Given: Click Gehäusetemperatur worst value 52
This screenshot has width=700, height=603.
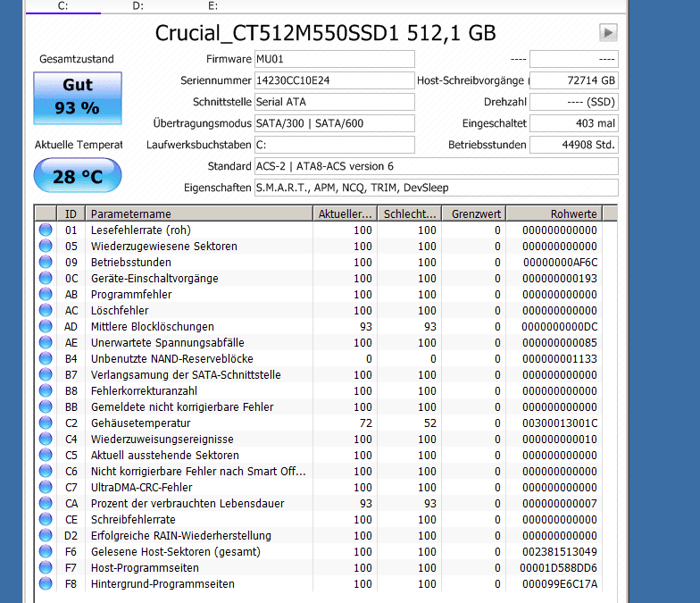Looking at the screenshot, I should [x=430, y=423].
